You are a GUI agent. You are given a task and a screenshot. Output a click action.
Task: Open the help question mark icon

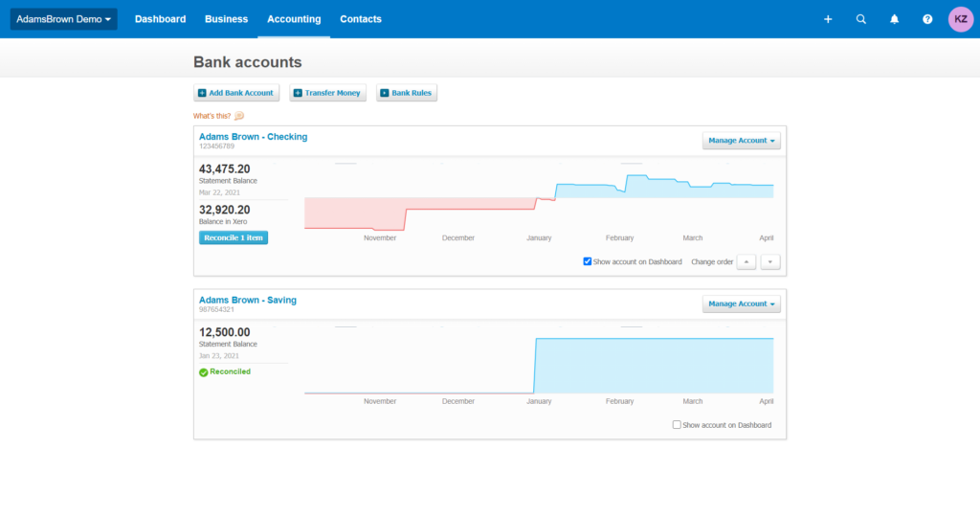pyautogui.click(x=927, y=19)
